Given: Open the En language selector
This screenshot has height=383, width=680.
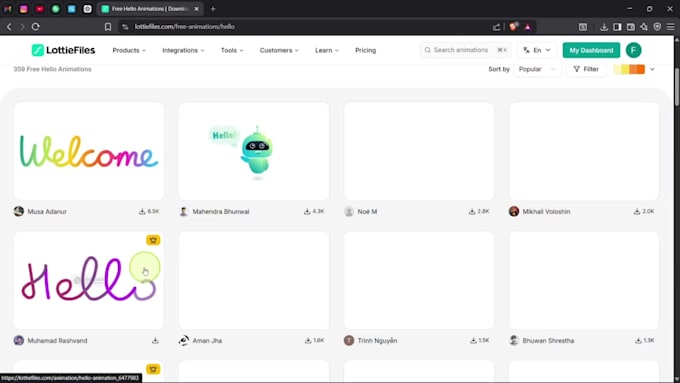Looking at the screenshot, I should pos(537,50).
